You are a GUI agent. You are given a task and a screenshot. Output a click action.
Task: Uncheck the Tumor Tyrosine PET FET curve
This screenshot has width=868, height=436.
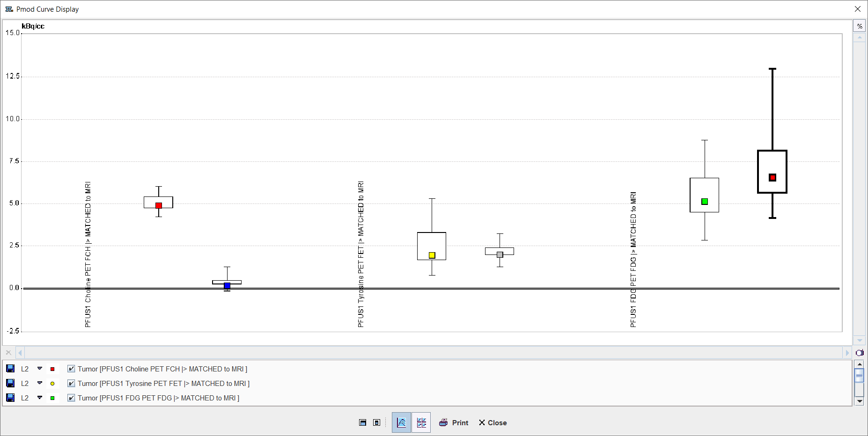71,383
